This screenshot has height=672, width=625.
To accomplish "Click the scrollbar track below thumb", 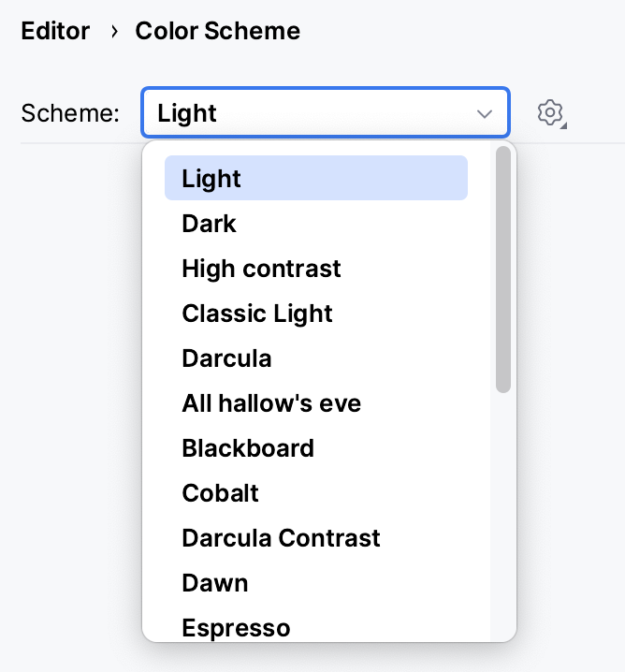I will click(503, 515).
